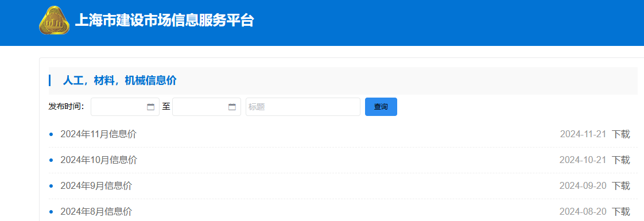Download the 2024-11-21 info price file
The image size is (644, 221).
click(x=621, y=134)
